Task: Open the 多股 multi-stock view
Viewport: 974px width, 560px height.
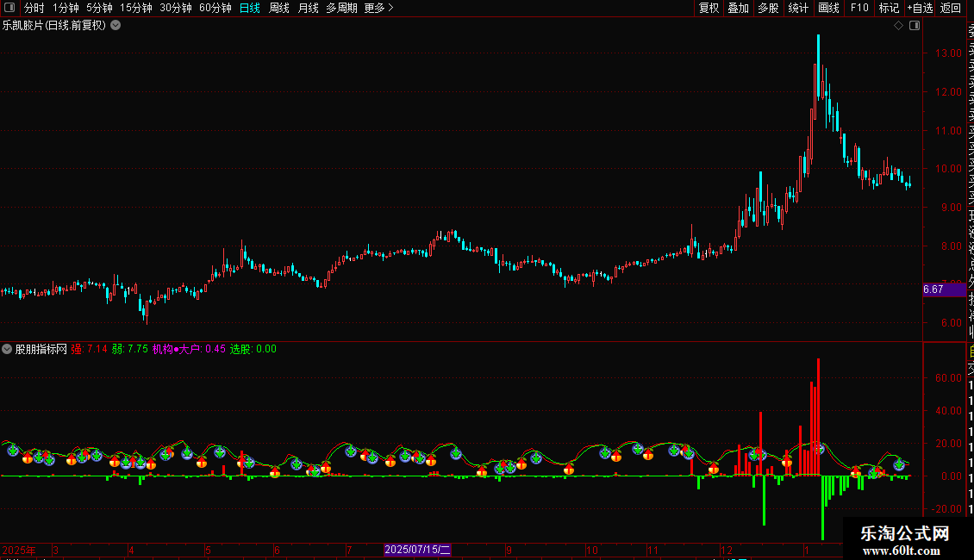Action: coord(768,8)
